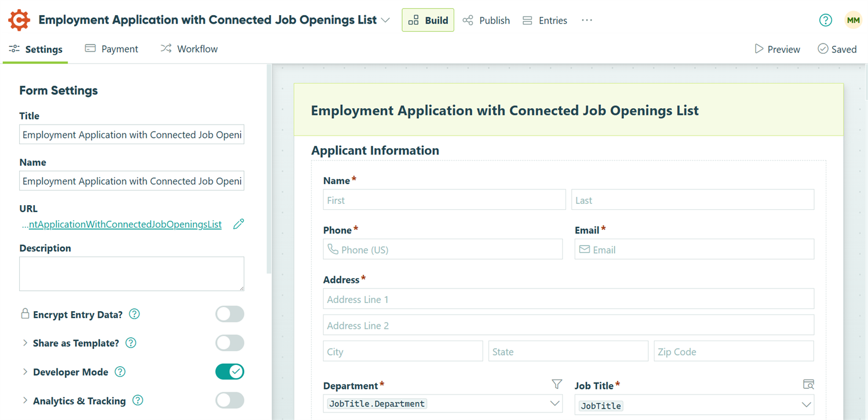Expand the Share as Template section

pyautogui.click(x=25, y=342)
